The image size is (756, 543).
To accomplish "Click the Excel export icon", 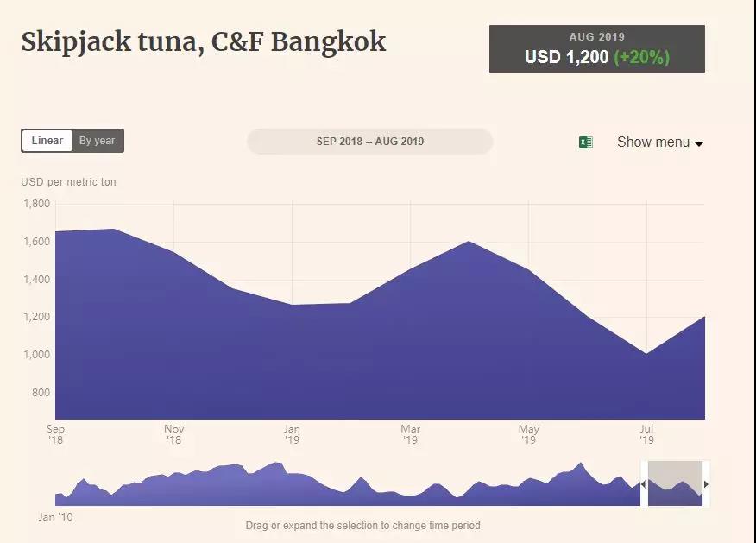I will click(x=586, y=142).
